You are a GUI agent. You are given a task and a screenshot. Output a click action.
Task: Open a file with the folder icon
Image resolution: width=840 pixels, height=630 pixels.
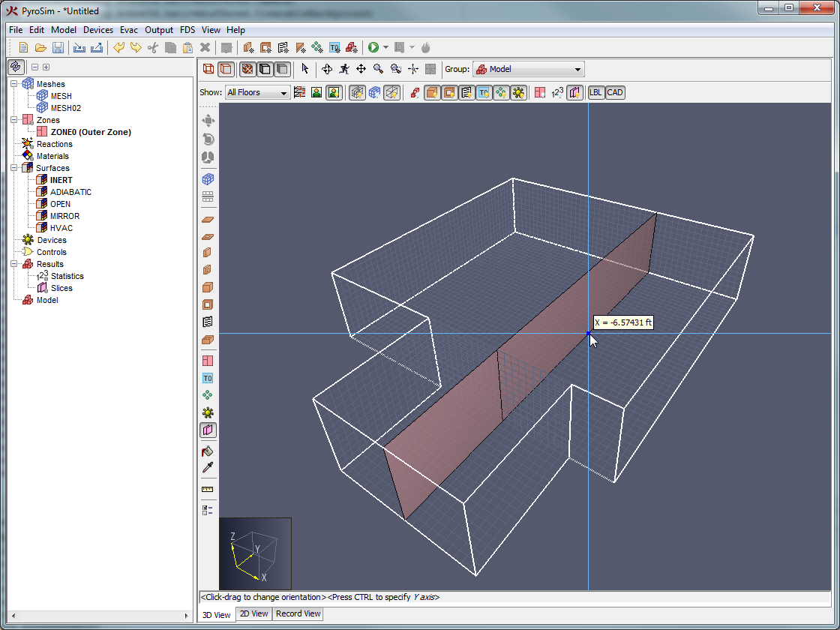point(40,48)
